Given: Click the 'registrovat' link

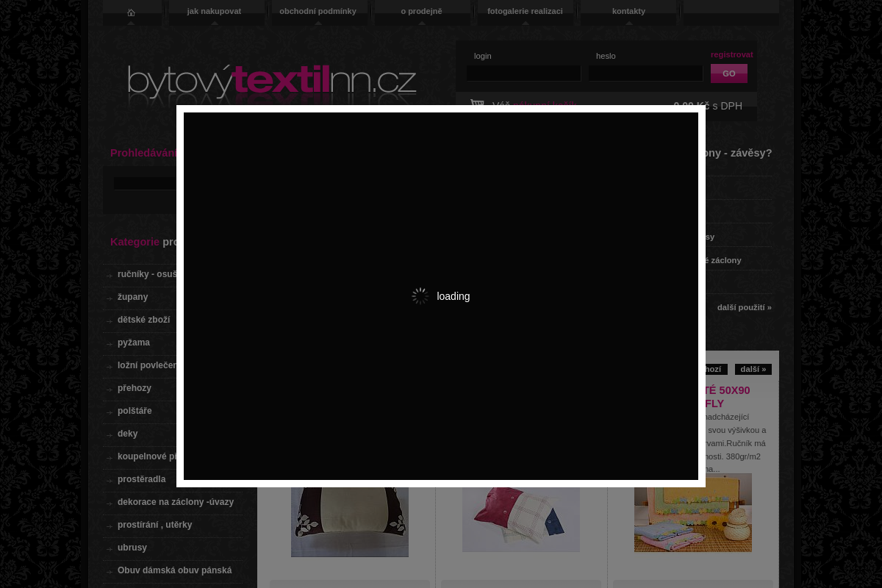Looking at the screenshot, I should coord(732,54).
